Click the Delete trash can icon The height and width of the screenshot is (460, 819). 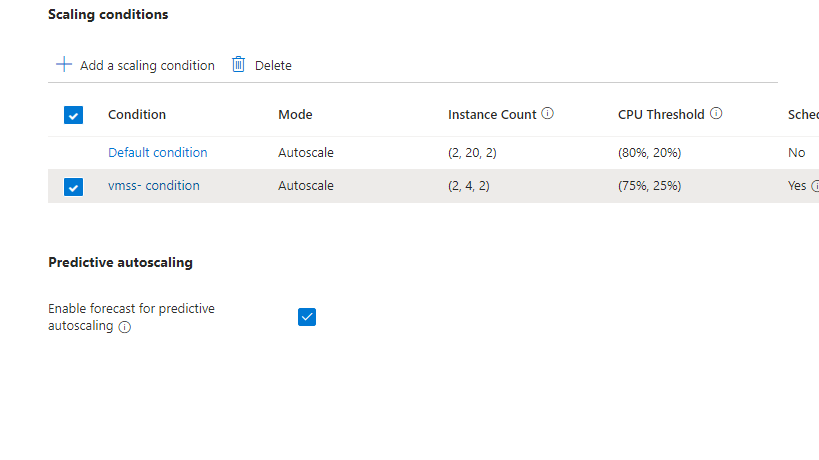tap(238, 65)
